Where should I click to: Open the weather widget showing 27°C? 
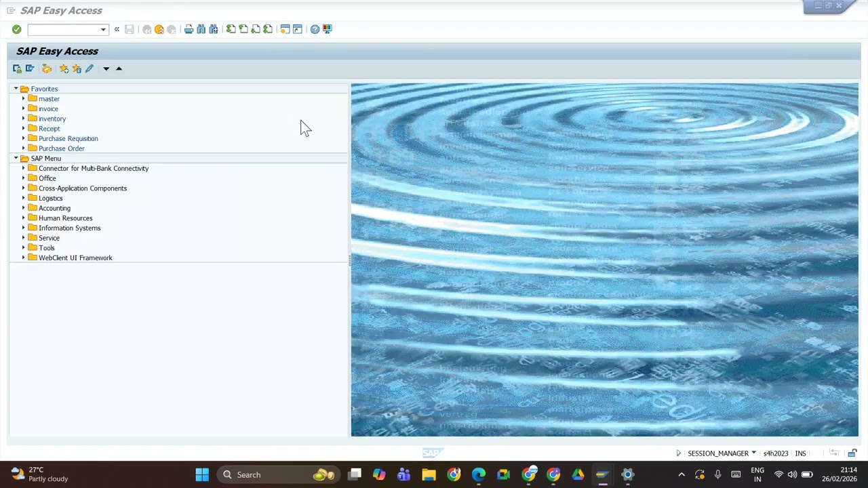click(x=39, y=474)
